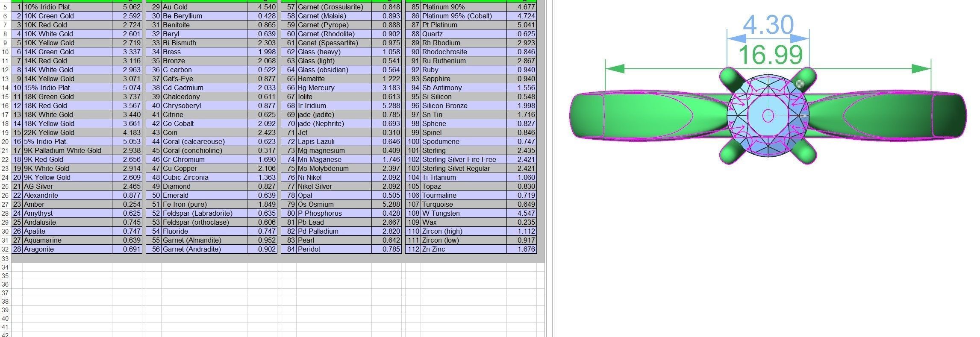The width and height of the screenshot is (980, 337).
Task: Select the 'Pt Platinum' cell
Action: coord(464,25)
